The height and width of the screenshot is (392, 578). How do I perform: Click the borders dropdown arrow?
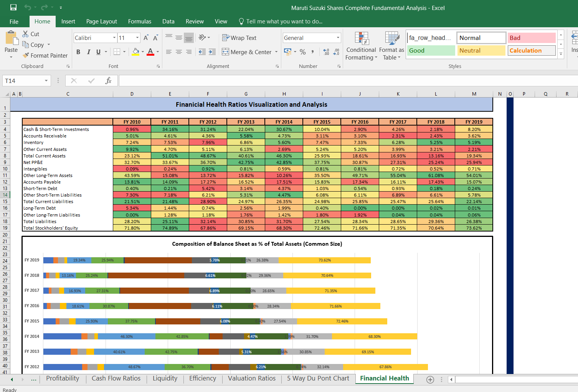(124, 51)
